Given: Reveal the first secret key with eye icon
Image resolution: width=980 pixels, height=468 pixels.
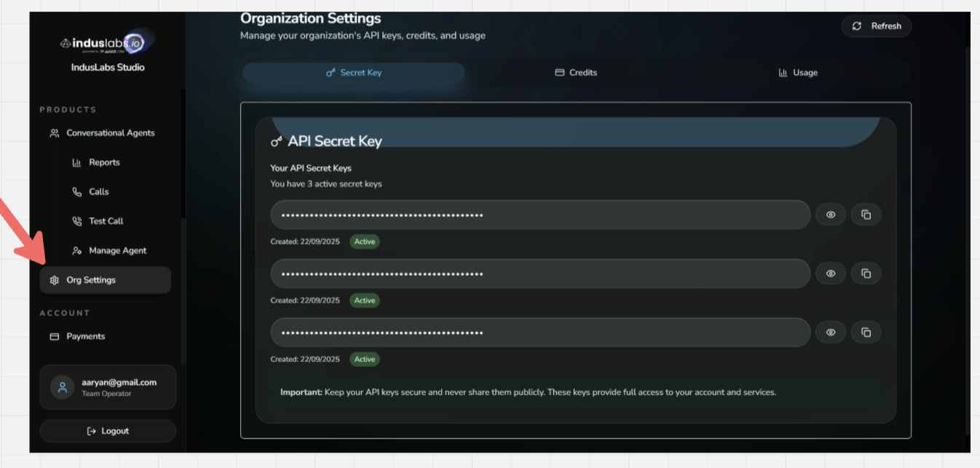Looking at the screenshot, I should coord(830,215).
